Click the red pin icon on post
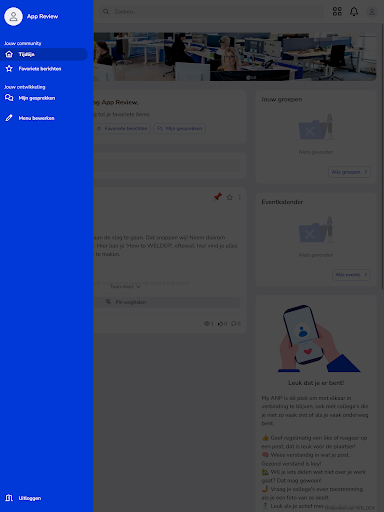384x512 pixels. click(x=218, y=197)
